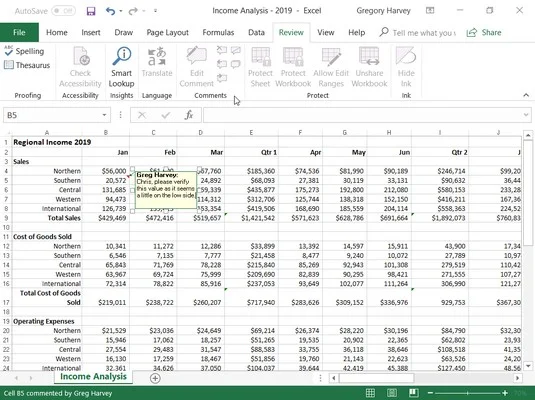Switch to Page Layout view icon
The width and height of the screenshot is (535, 400).
[x=392, y=393]
